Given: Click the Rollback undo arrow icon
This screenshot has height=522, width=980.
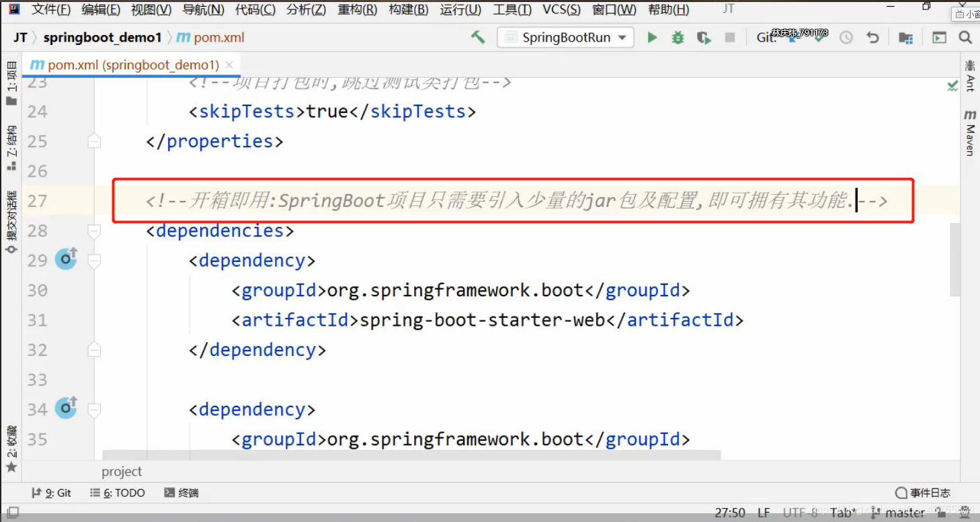Looking at the screenshot, I should 872,38.
